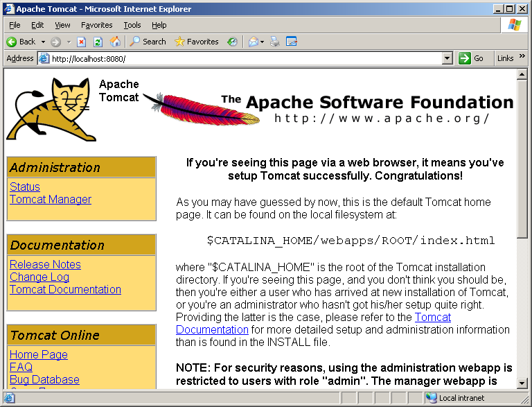Click the scrollbar up arrow
The width and height of the screenshot is (532, 407).
[522, 74]
